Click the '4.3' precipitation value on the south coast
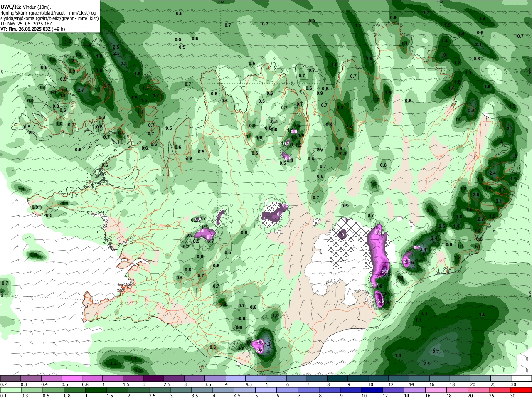 267,344
